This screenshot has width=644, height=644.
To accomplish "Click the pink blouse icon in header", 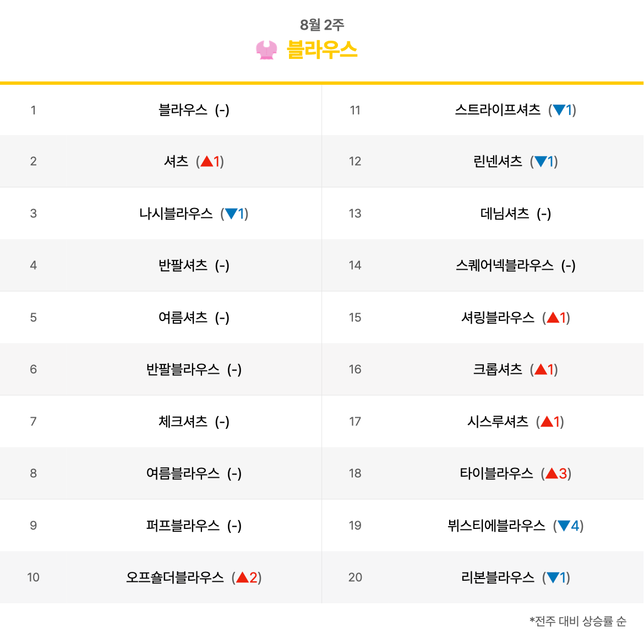I will click(x=266, y=50).
